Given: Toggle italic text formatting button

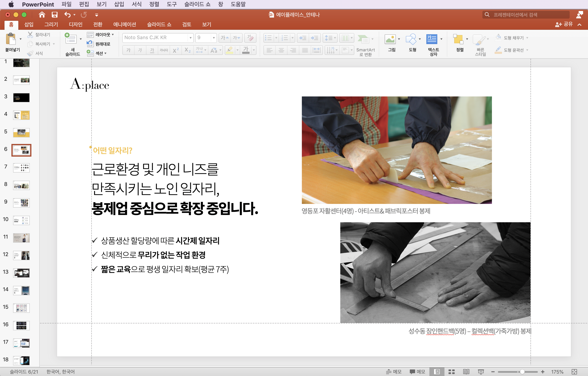Looking at the screenshot, I should point(140,50).
